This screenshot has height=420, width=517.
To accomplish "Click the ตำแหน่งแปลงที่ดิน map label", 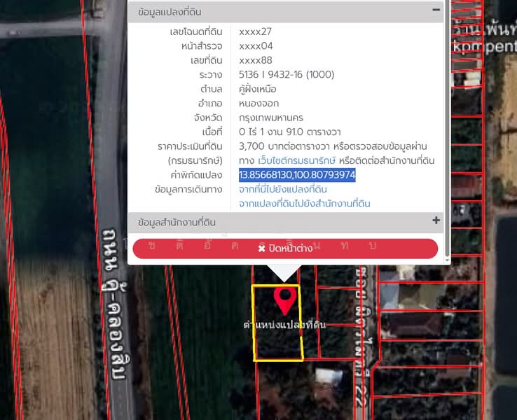I will pos(284,325).
